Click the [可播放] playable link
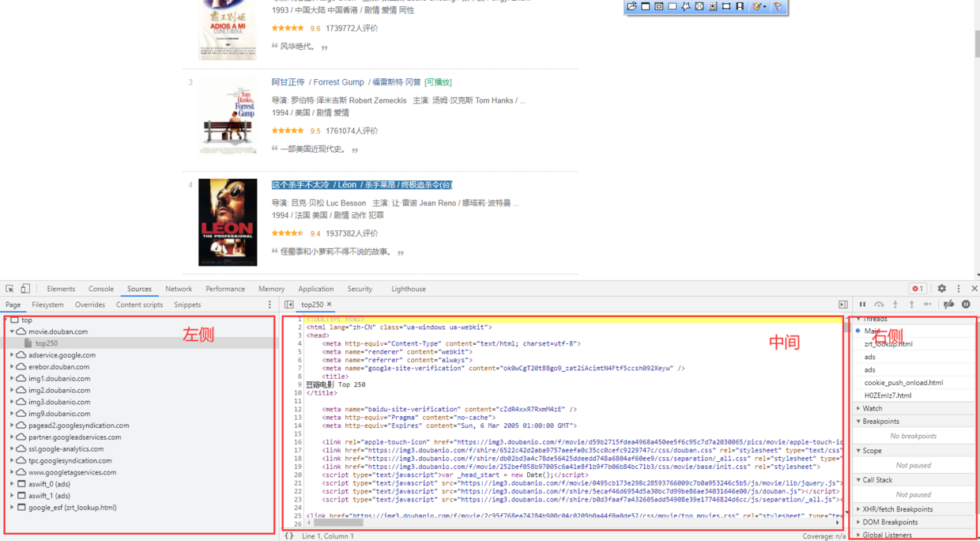Viewport: 980px width, 541px height. [x=438, y=82]
